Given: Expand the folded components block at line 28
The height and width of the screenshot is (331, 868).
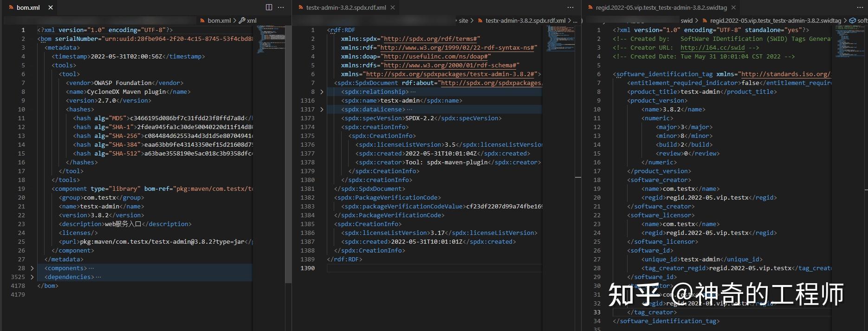Looking at the screenshot, I should [x=32, y=268].
